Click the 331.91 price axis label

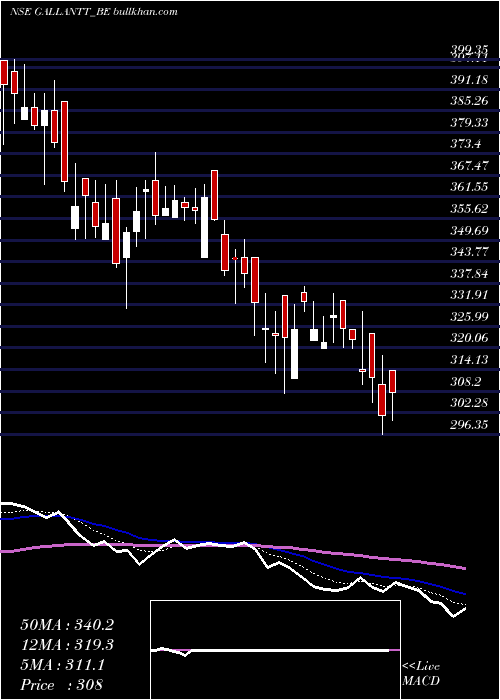pos(469,295)
